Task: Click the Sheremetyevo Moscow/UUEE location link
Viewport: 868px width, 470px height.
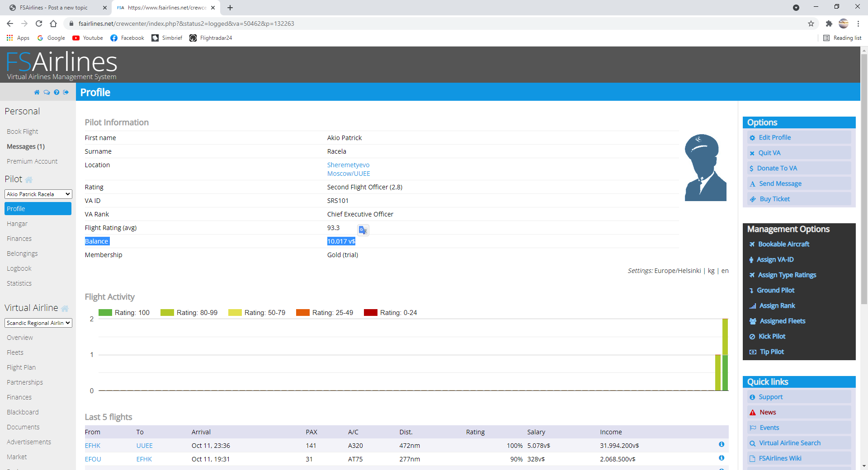Action: pos(349,169)
